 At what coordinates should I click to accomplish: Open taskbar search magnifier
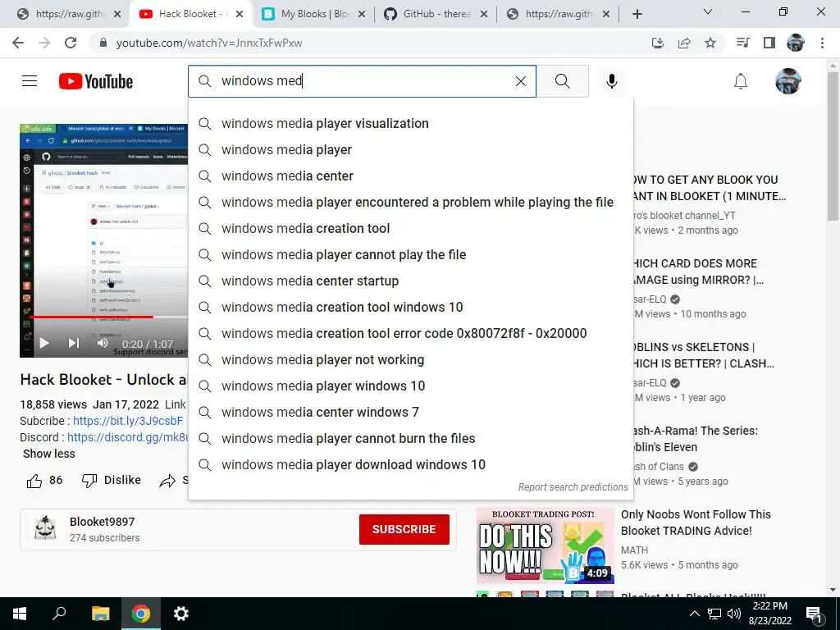(x=59, y=614)
